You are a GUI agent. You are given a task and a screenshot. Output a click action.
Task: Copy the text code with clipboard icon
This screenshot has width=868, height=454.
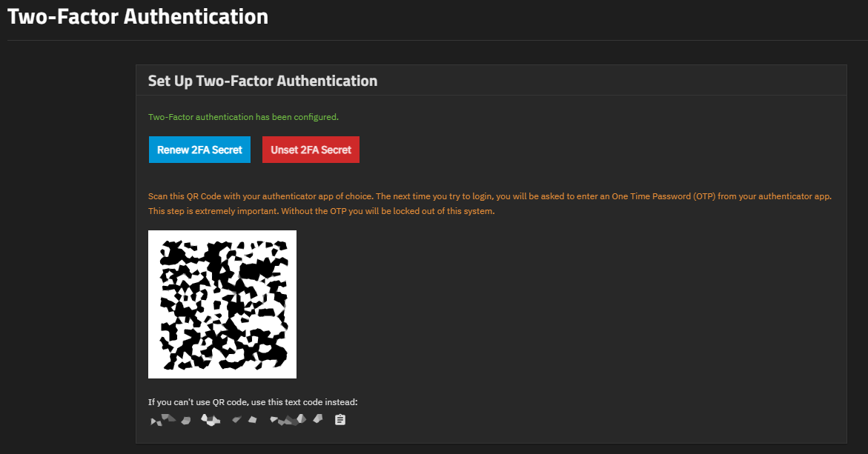[x=340, y=420]
